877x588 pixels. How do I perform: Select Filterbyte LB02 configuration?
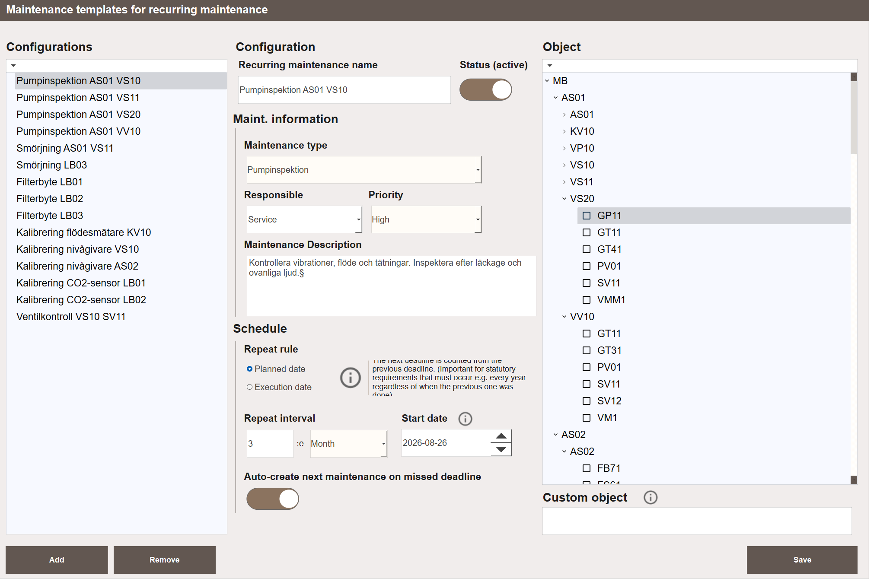tap(121, 199)
